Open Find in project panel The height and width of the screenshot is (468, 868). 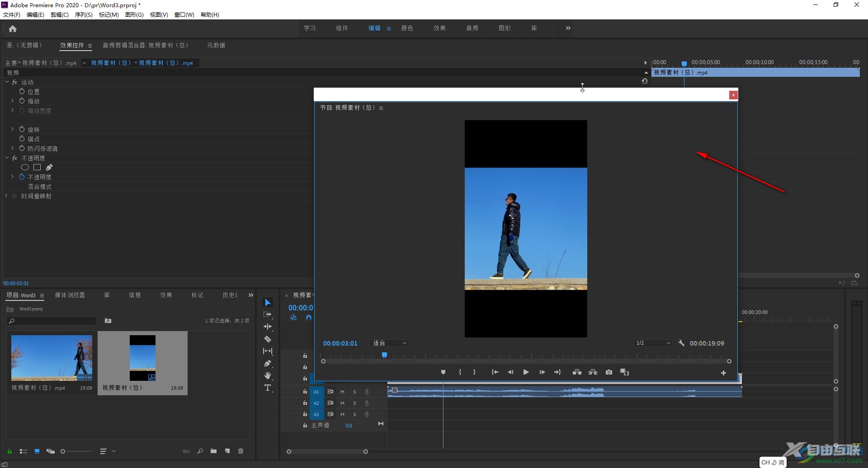pyautogui.click(x=200, y=451)
